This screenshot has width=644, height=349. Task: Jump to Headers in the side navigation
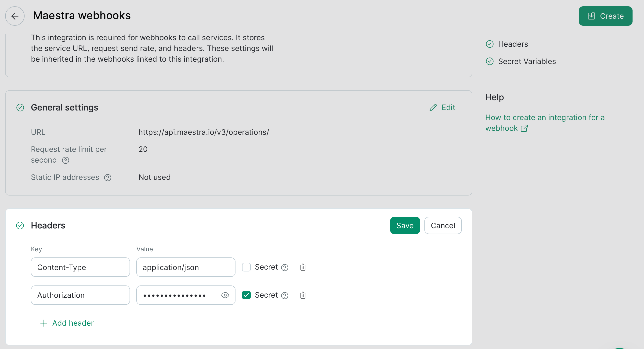coord(513,44)
